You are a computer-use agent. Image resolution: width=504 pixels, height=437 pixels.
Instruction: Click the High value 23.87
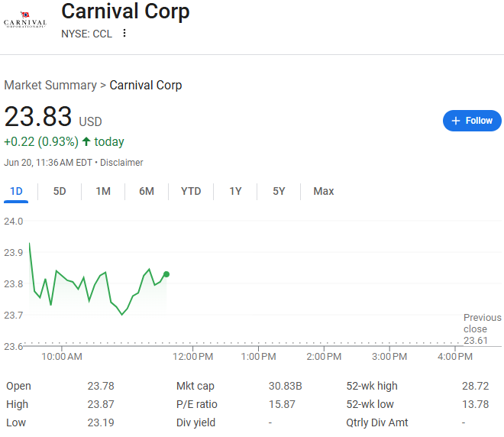click(101, 404)
